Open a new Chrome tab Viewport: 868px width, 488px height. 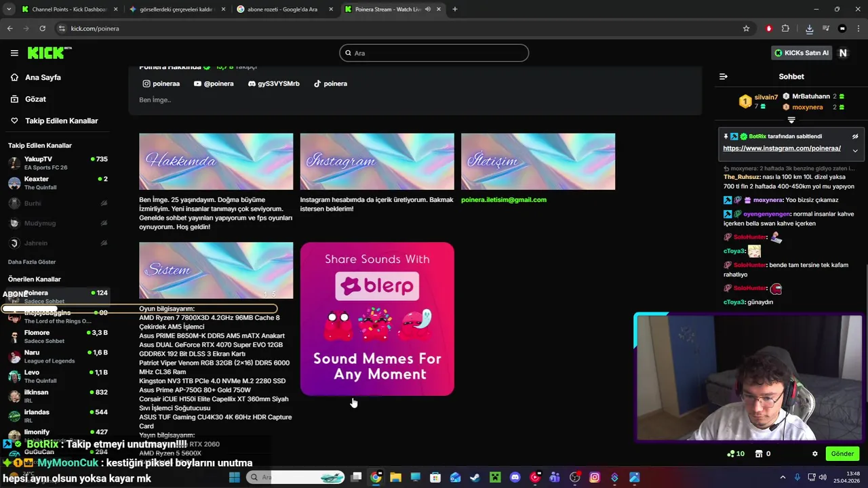[x=454, y=9]
